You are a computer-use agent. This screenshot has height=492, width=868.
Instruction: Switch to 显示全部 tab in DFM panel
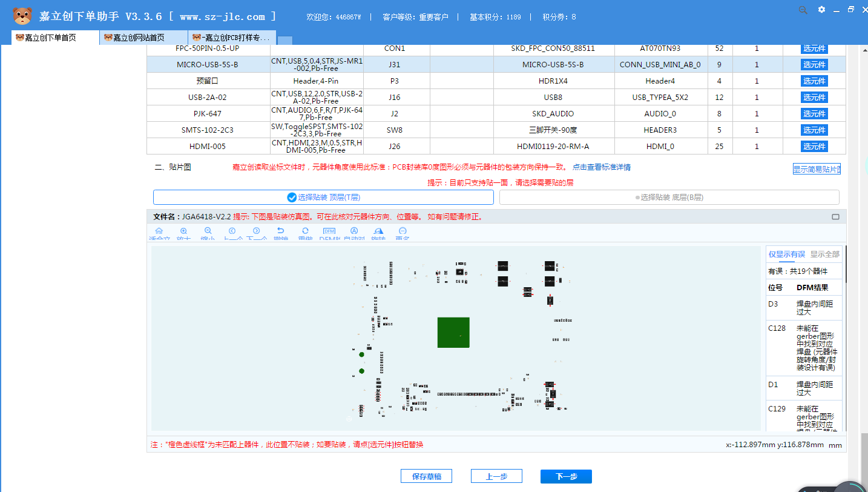(x=824, y=254)
